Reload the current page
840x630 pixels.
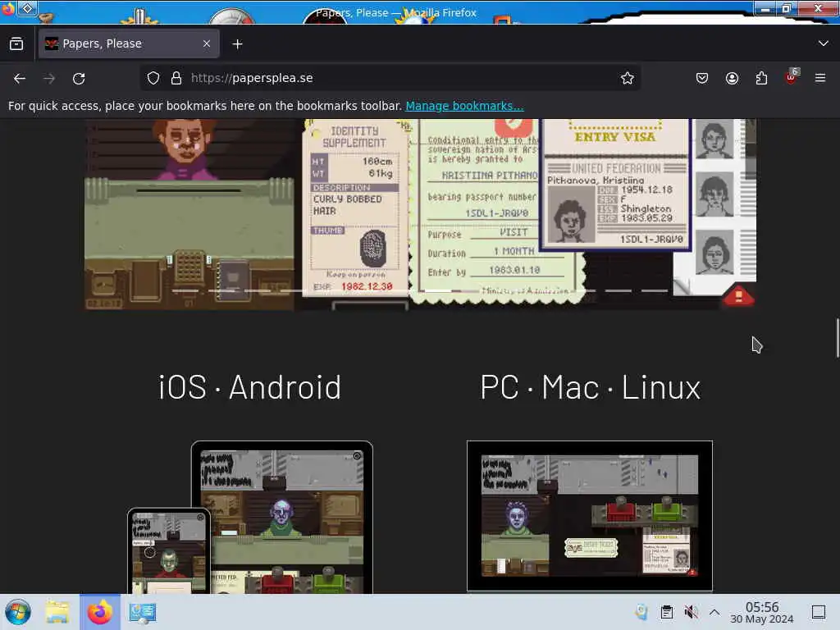click(x=79, y=78)
